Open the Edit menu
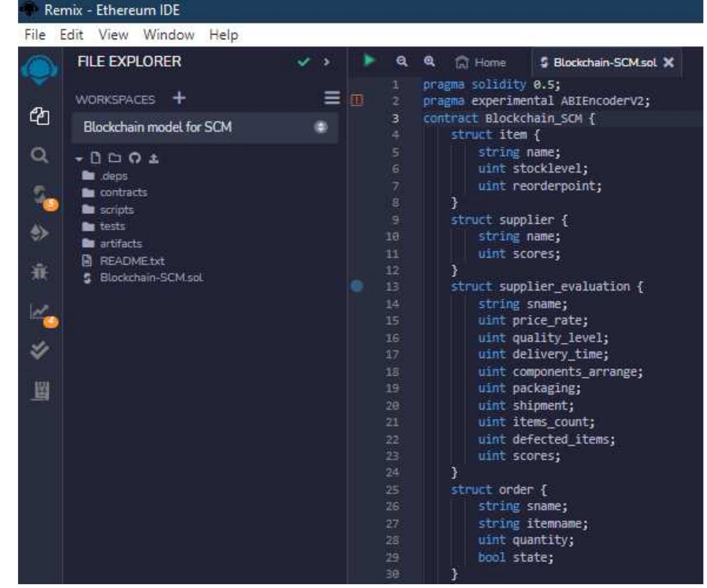The width and height of the screenshot is (707, 588). click(72, 35)
